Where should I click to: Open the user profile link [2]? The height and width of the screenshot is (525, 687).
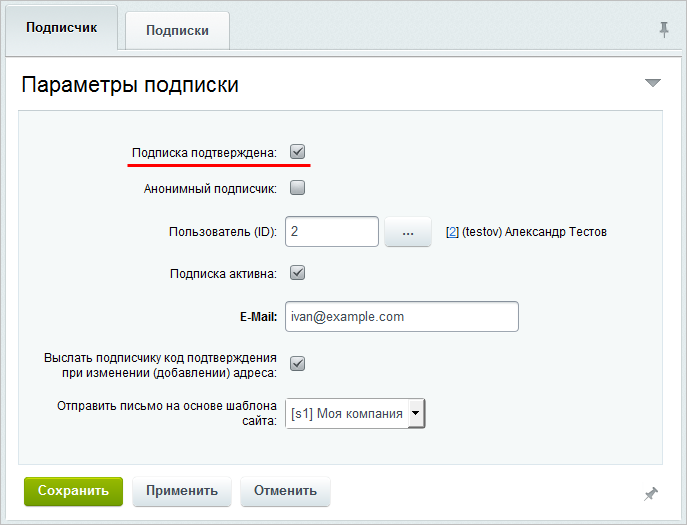[x=452, y=232]
